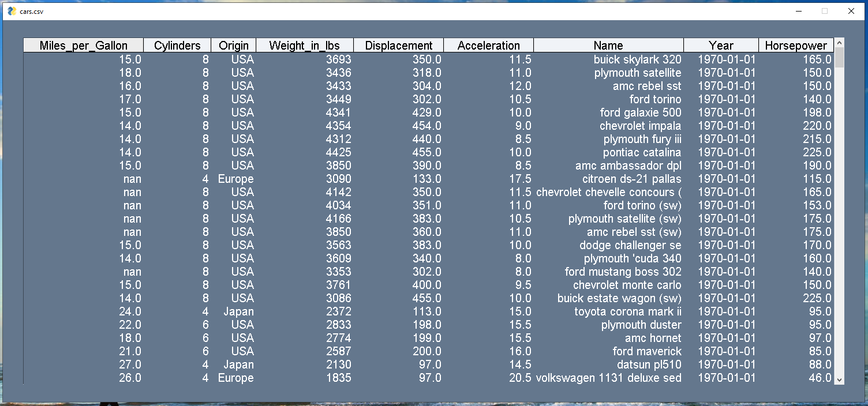The width and height of the screenshot is (868, 406).
Task: Click horsepower value 198.0
Action: coord(817,112)
